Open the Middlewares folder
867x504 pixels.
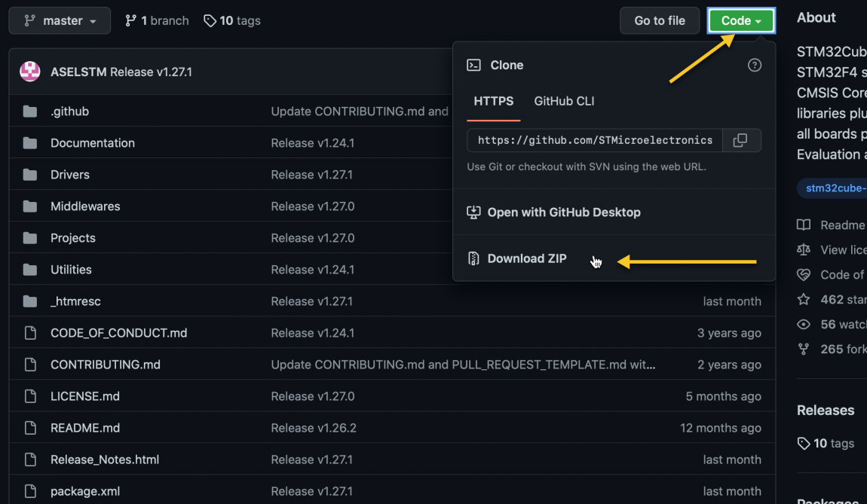(85, 206)
